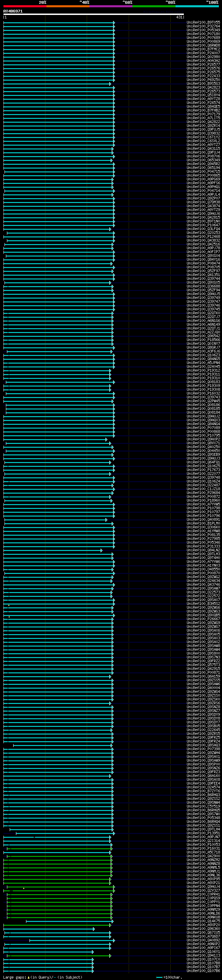The height and width of the screenshot is (980, 222).
Task: Select label UniRef100_Q08183
Action: [x=203, y=382]
